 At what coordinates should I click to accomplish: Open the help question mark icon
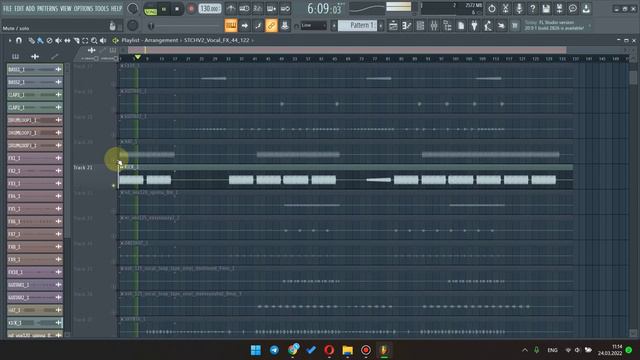click(x=533, y=9)
